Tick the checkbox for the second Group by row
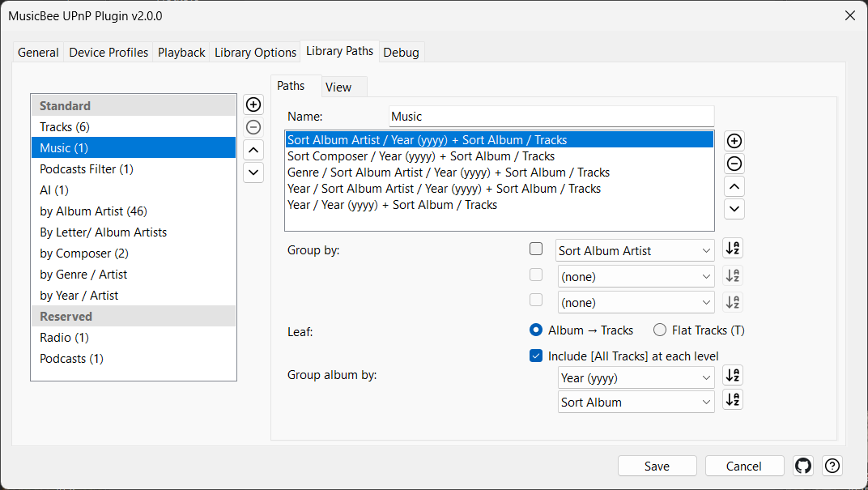The height and width of the screenshot is (490, 868). click(x=536, y=275)
